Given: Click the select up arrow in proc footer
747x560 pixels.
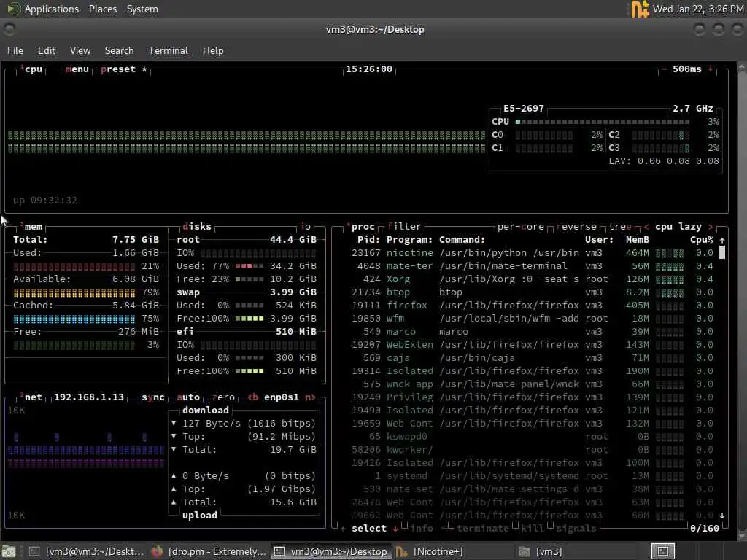Looking at the screenshot, I should (343, 529).
